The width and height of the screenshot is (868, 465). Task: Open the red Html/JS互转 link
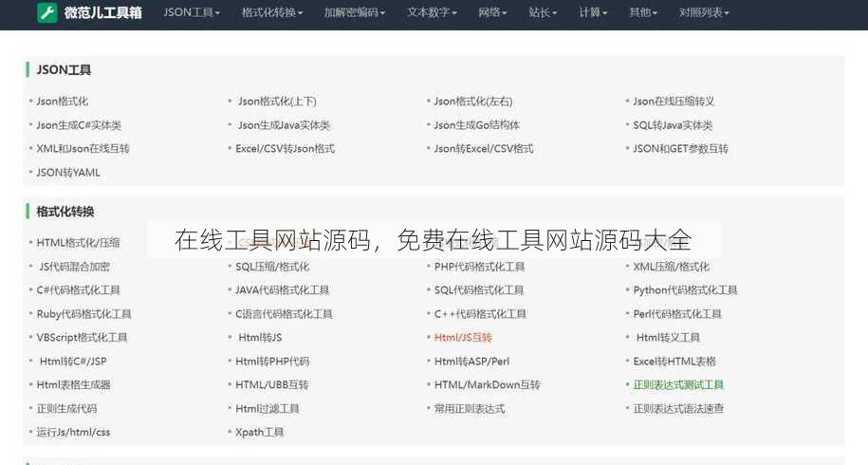(463, 337)
